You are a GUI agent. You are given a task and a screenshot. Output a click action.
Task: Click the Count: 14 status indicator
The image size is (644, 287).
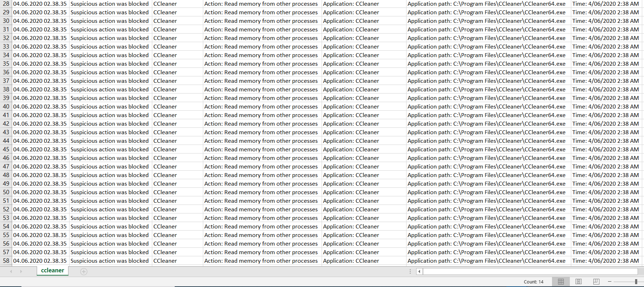point(533,282)
